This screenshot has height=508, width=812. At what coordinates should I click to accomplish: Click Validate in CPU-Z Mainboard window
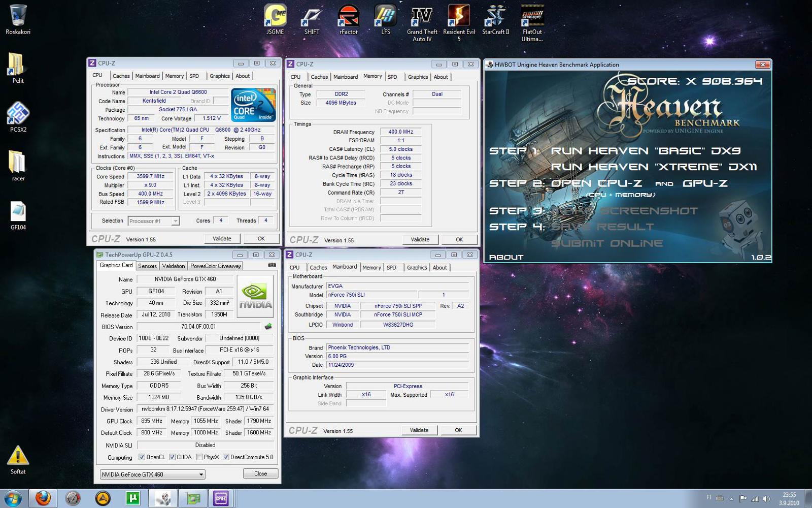point(419,430)
